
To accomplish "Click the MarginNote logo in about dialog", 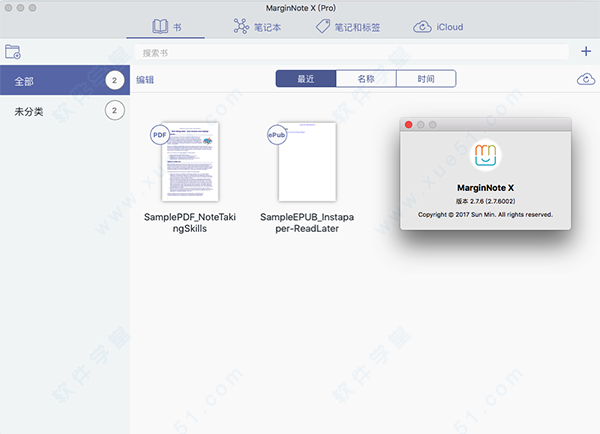I will click(x=486, y=155).
